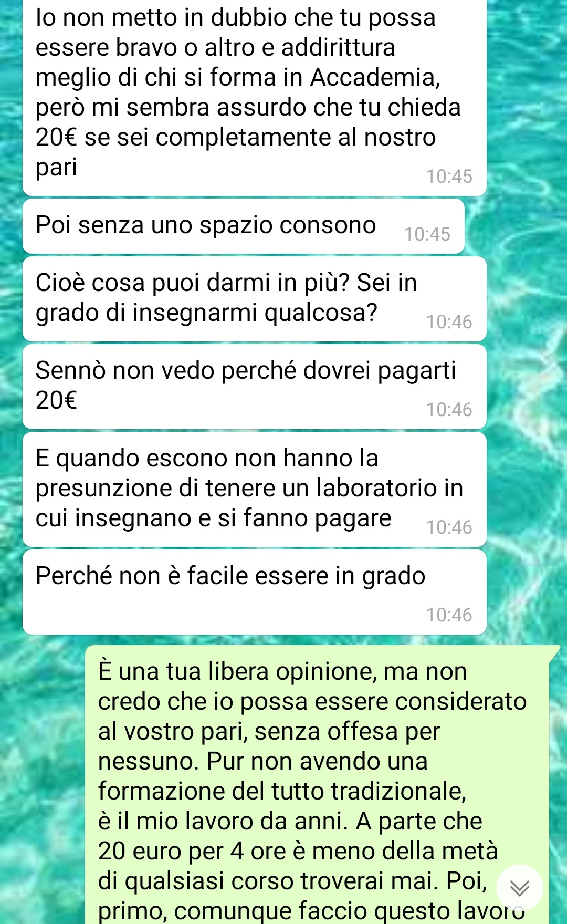Select the 'Sennò non vedo perché dovrei pagarti' message

(255, 387)
